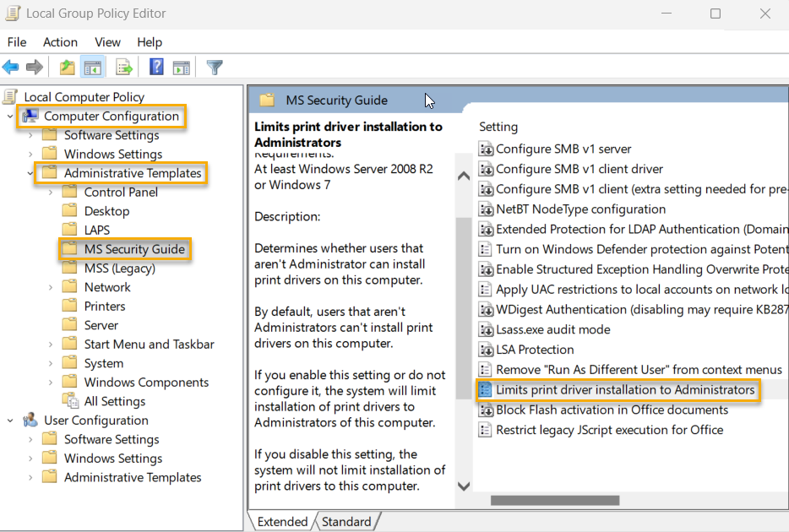
Task: Click the Back navigation arrow
Action: (x=12, y=68)
